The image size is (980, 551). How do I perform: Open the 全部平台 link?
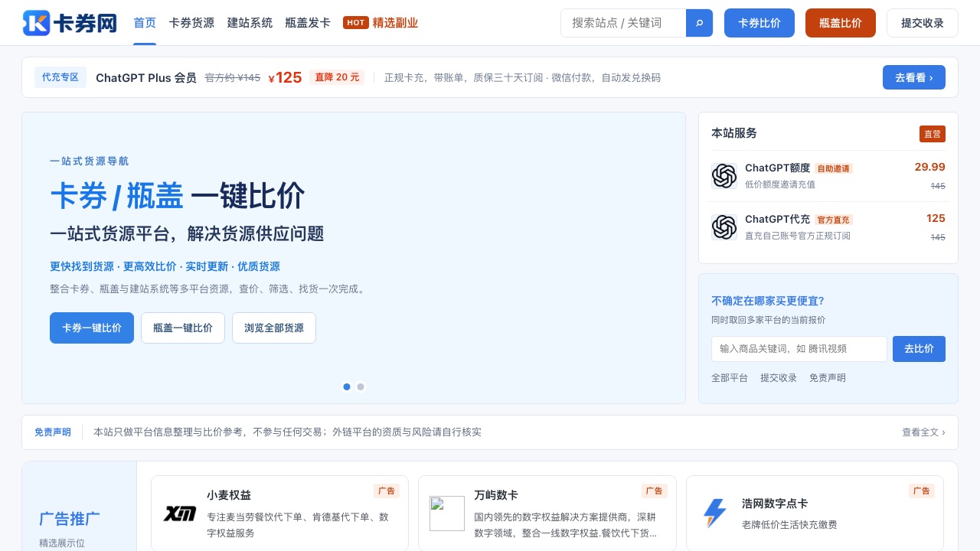click(x=730, y=378)
